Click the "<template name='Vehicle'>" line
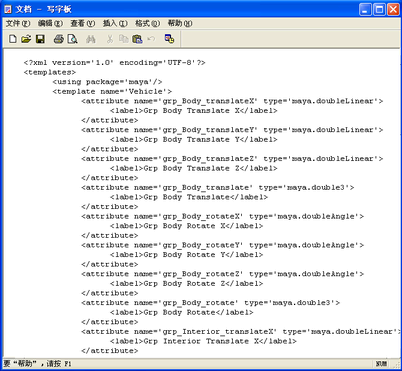The height and width of the screenshot is (371, 402). pos(112,92)
